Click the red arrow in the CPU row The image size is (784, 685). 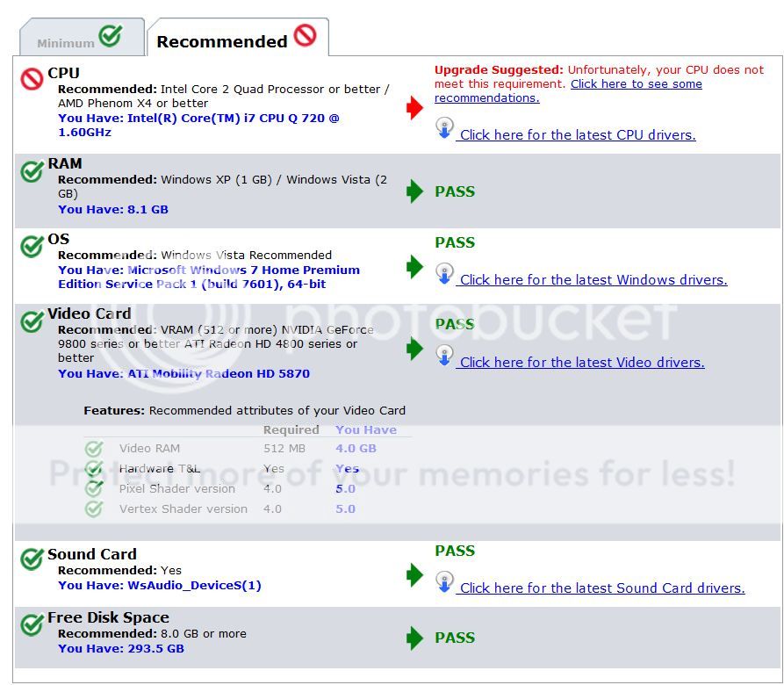(x=414, y=107)
